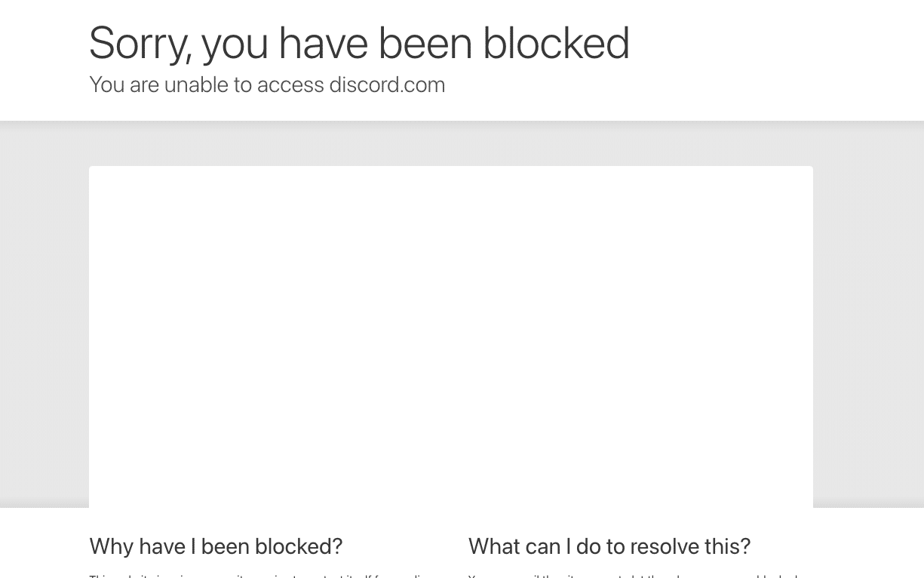
Task: Click the "Sorry, you have been blocked" title
Action: tap(359, 43)
